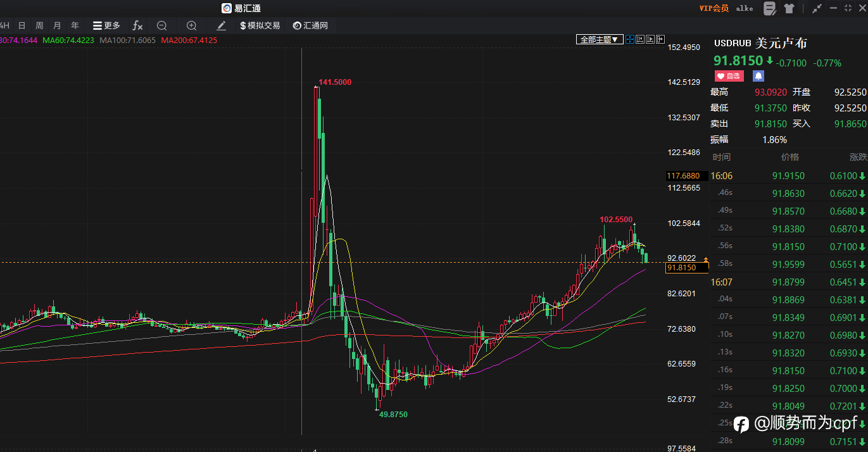Open the fx indicator formula tool

(x=137, y=25)
